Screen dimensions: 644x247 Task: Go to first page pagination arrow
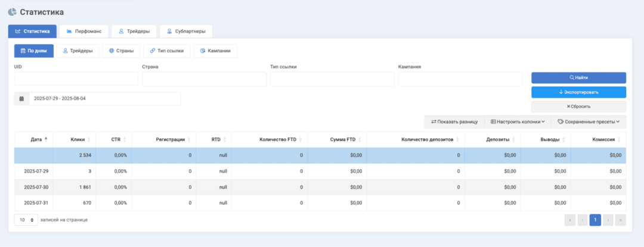pos(570,220)
